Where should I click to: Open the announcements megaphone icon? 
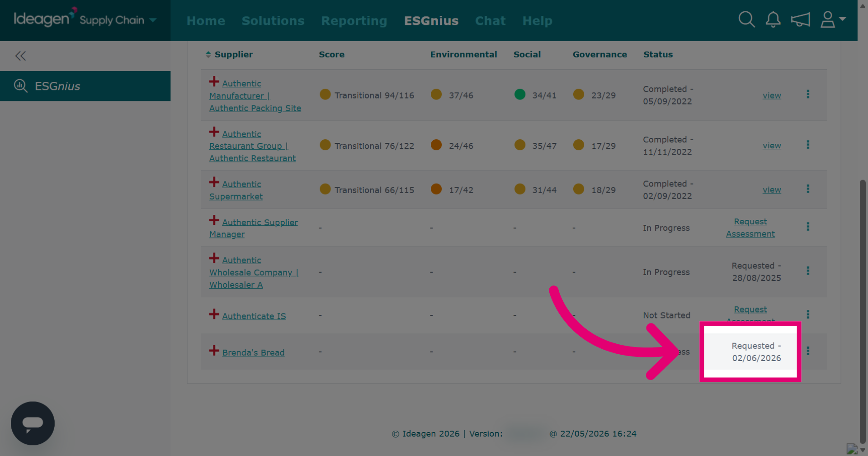click(800, 20)
